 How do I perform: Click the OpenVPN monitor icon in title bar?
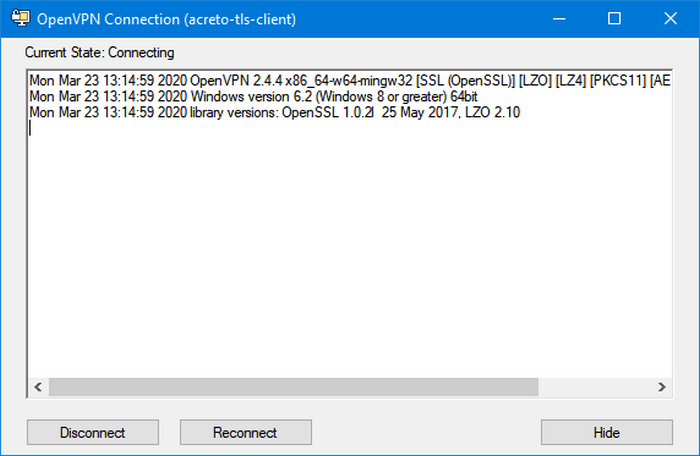[x=21, y=19]
